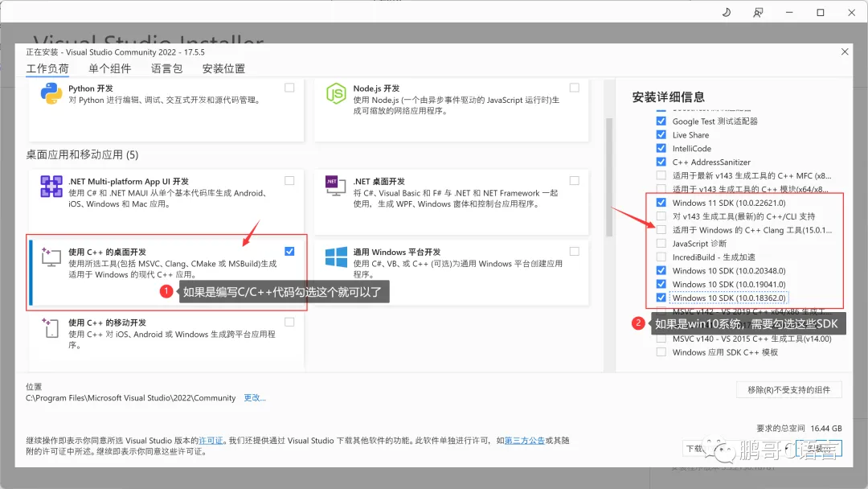Click 移除(R)不受支持的组件 button
868x489 pixels.
[x=789, y=390]
